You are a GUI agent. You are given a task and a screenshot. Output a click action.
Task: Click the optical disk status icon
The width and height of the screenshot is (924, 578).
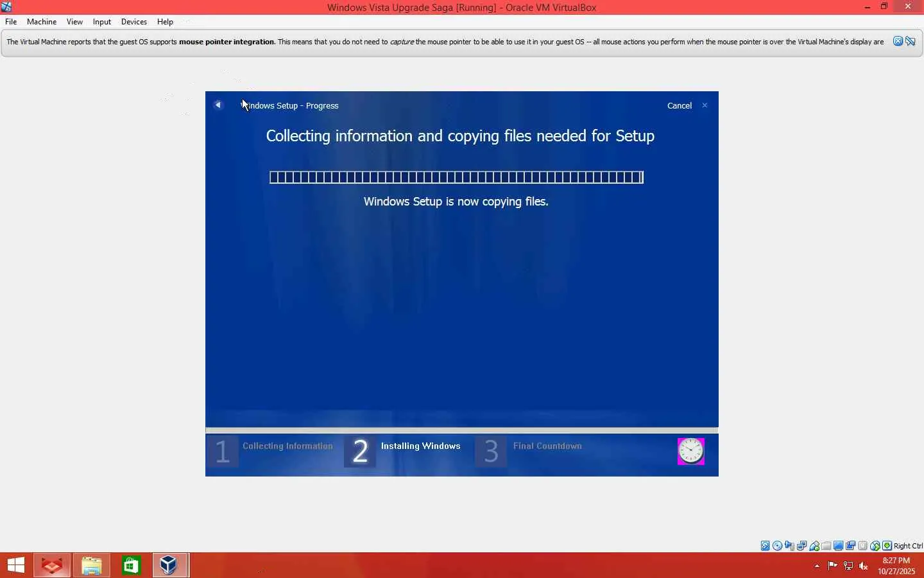[x=778, y=546]
